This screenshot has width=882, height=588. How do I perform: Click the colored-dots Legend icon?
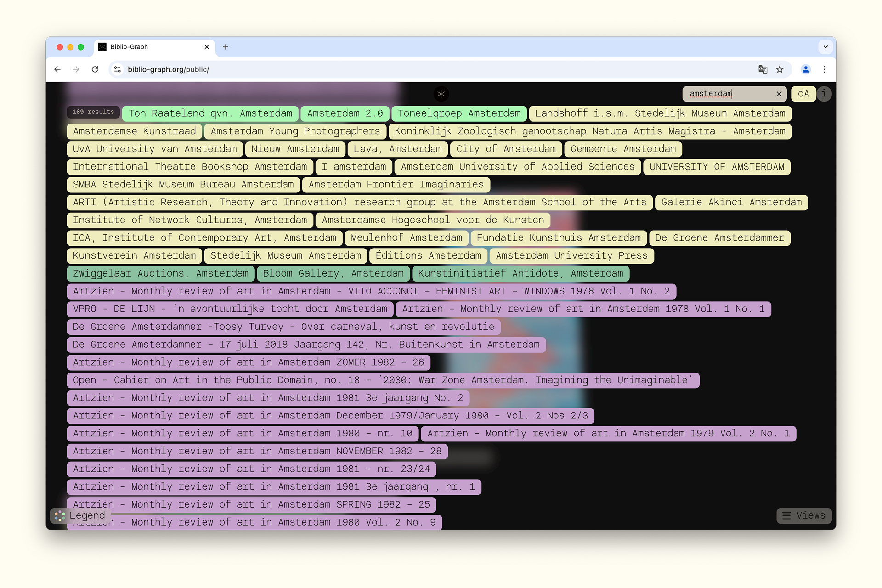point(59,515)
